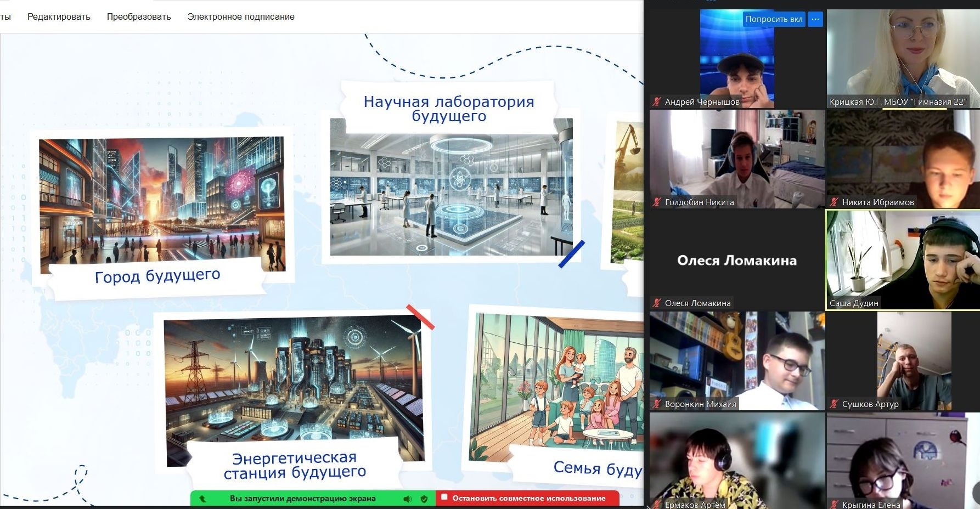This screenshot has width=980, height=509.
Task: Click the muted mic icon of Олеся Ломакина
Action: click(656, 303)
